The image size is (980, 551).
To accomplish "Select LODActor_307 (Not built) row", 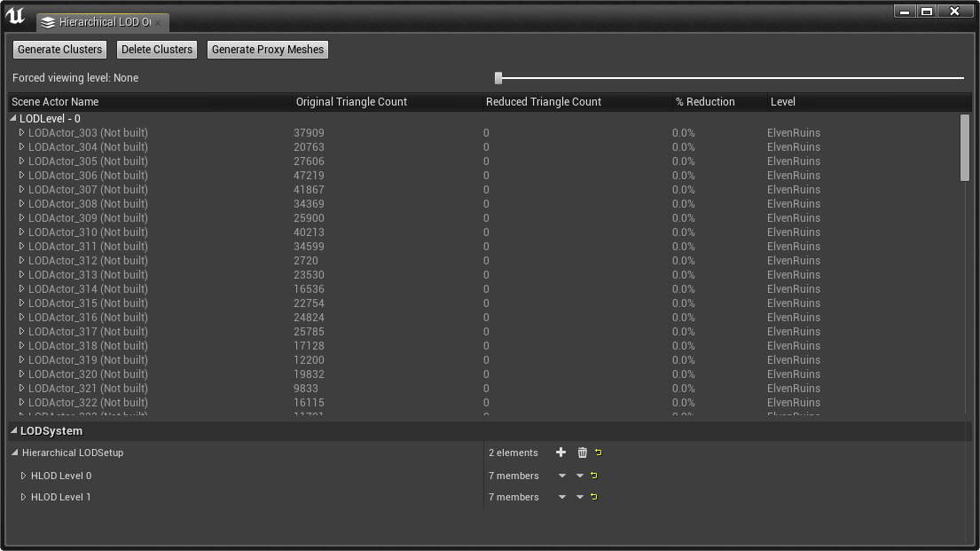I will point(483,190).
